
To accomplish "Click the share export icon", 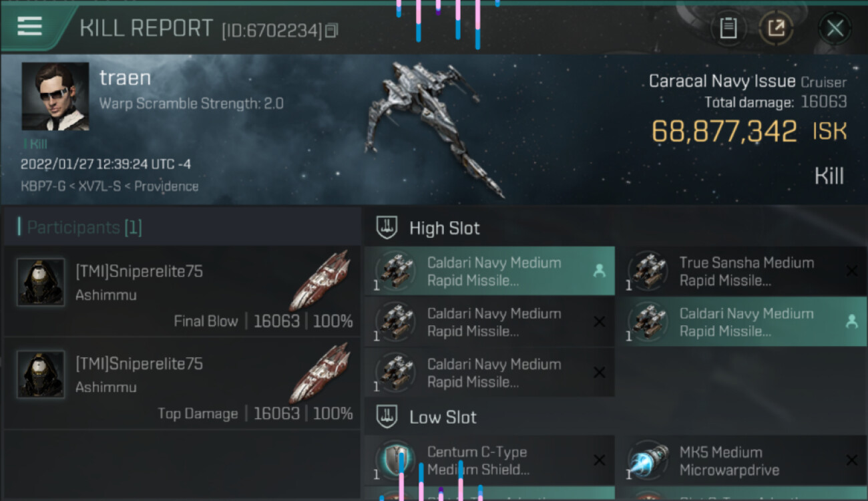I will 776,28.
